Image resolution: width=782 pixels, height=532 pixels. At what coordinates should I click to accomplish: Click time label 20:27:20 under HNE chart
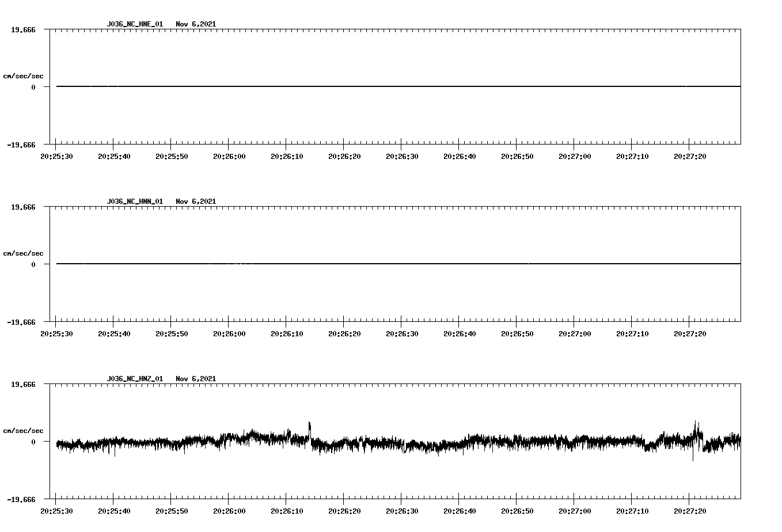(690, 156)
